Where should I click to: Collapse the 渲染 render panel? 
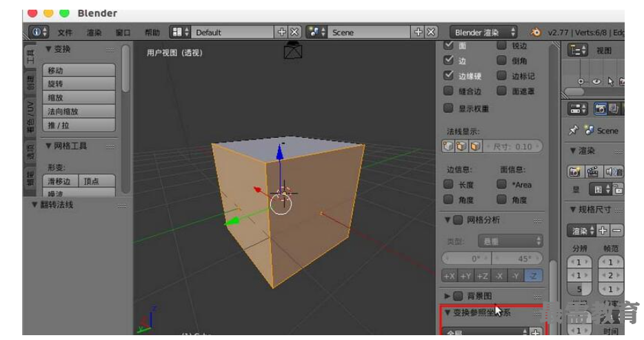pyautogui.click(x=573, y=151)
